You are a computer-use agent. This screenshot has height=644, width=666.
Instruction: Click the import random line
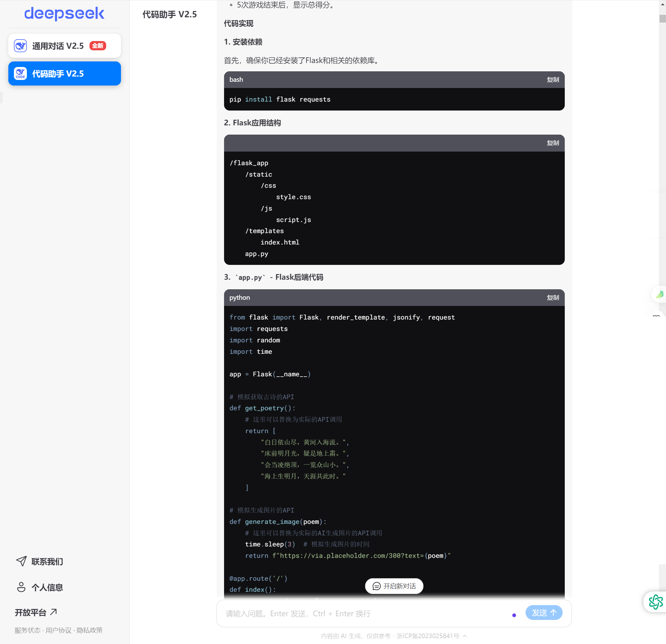tap(255, 340)
